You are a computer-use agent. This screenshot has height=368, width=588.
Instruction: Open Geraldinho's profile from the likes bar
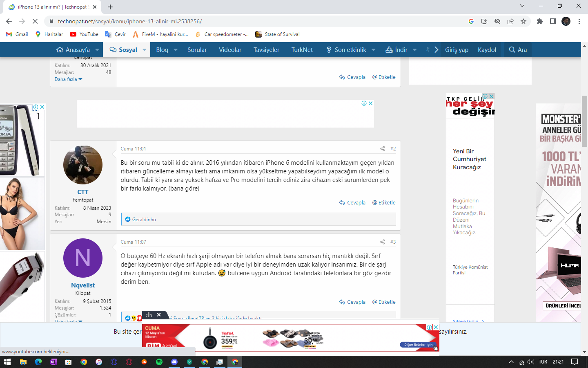pyautogui.click(x=144, y=220)
